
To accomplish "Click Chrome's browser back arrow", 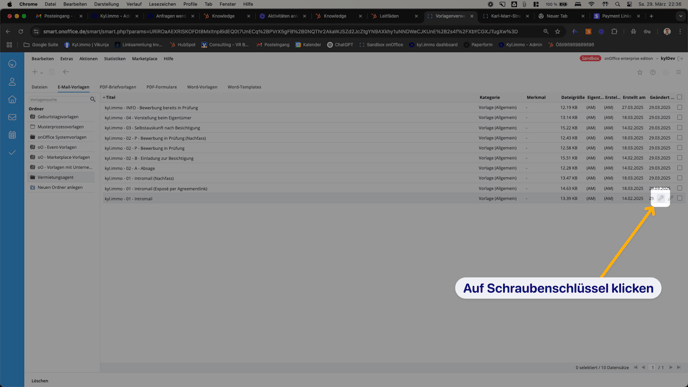I will point(8,32).
